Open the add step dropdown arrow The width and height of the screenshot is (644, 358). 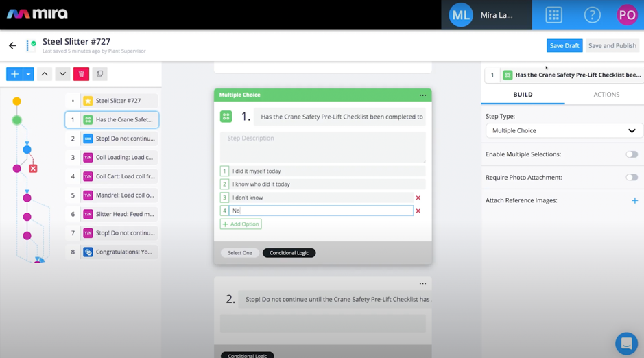[28, 74]
